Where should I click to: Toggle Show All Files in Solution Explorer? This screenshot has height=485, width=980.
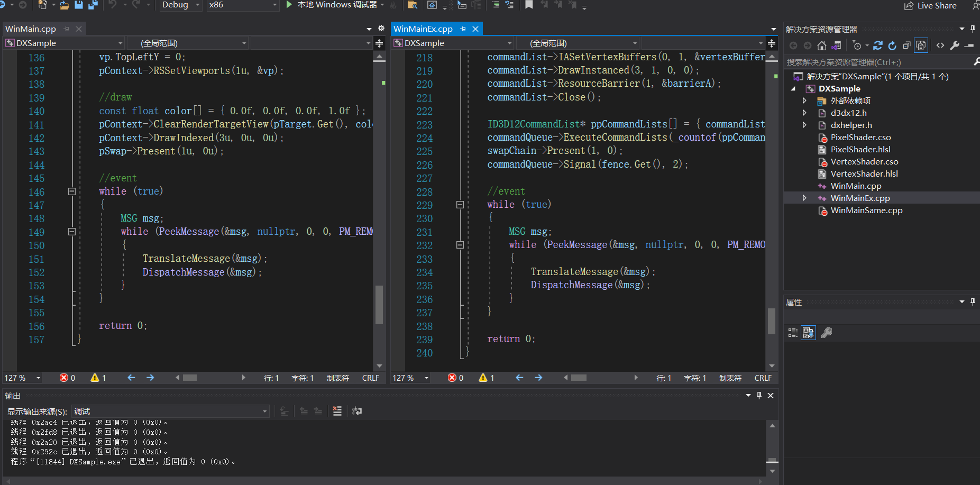[x=921, y=45]
